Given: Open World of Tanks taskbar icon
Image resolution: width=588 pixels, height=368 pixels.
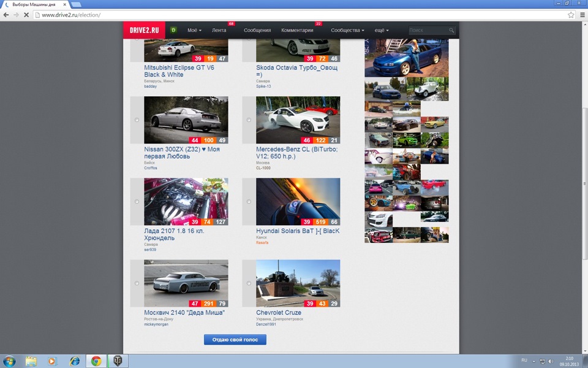Looking at the screenshot, I should [118, 361].
